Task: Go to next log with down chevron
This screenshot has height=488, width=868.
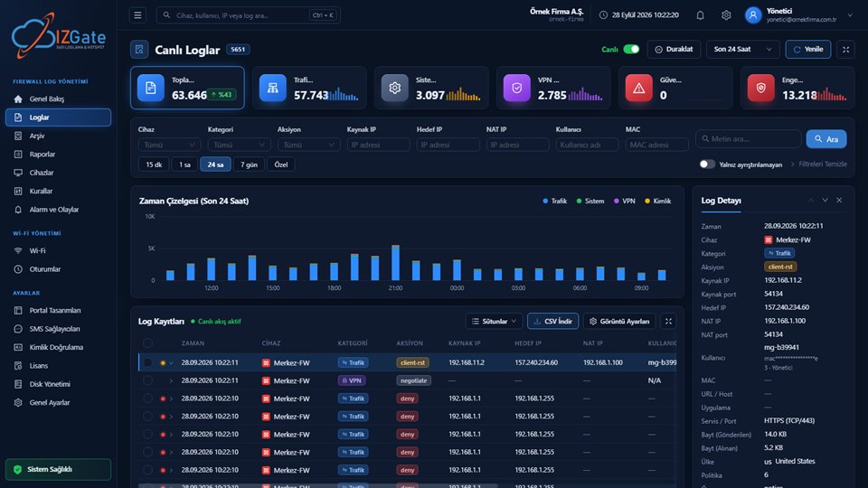Action: [x=825, y=201]
